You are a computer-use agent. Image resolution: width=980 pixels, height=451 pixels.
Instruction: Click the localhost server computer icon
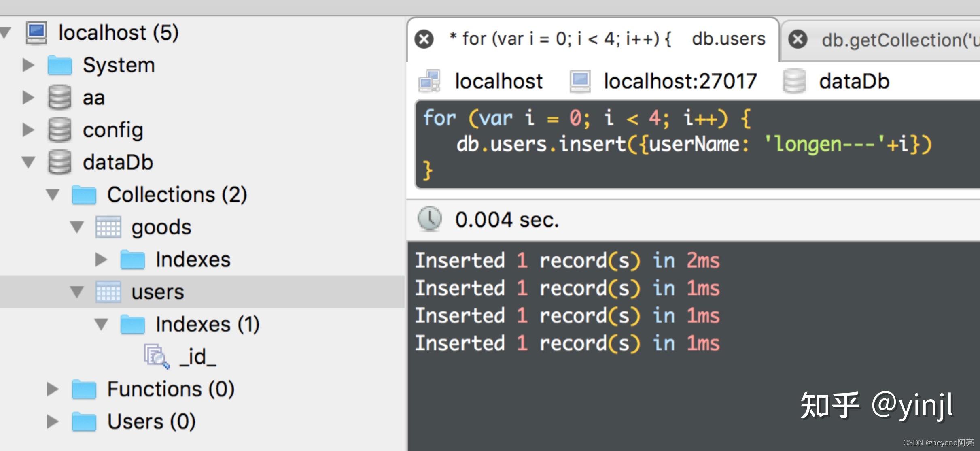click(36, 32)
